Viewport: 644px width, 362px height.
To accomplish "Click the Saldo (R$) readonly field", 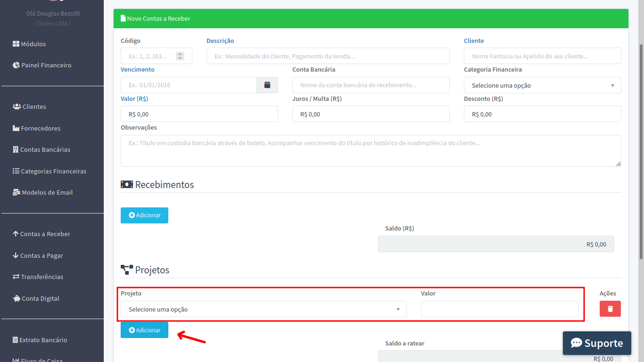I will tap(496, 244).
